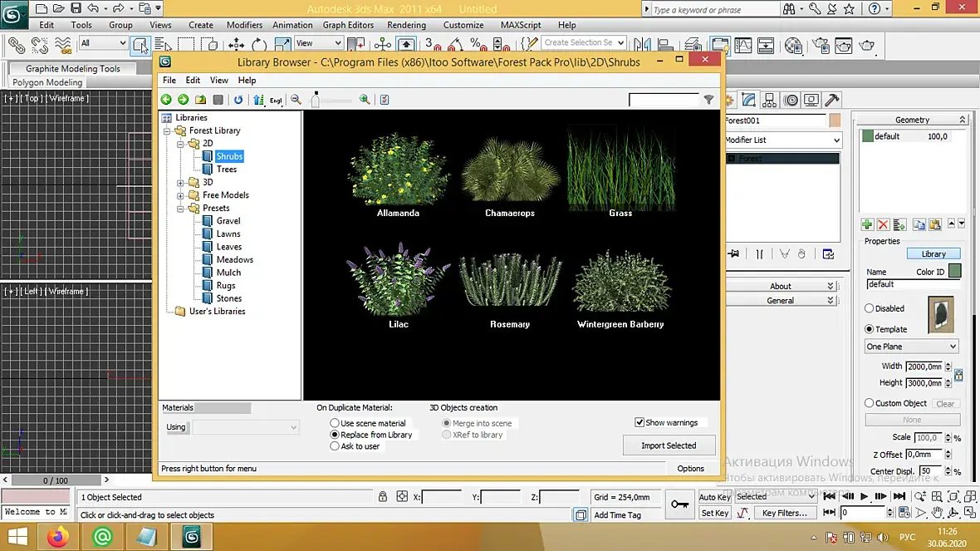Select Use scene material radio option

coord(335,423)
